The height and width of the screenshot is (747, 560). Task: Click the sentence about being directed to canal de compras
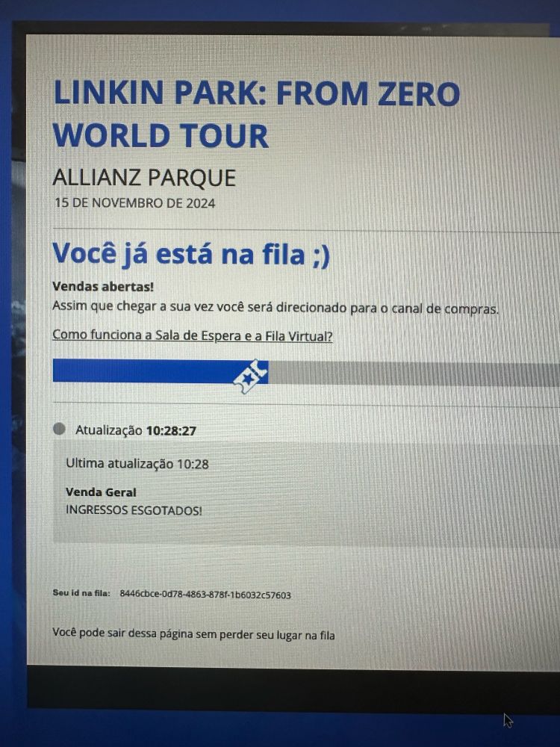[x=276, y=307]
